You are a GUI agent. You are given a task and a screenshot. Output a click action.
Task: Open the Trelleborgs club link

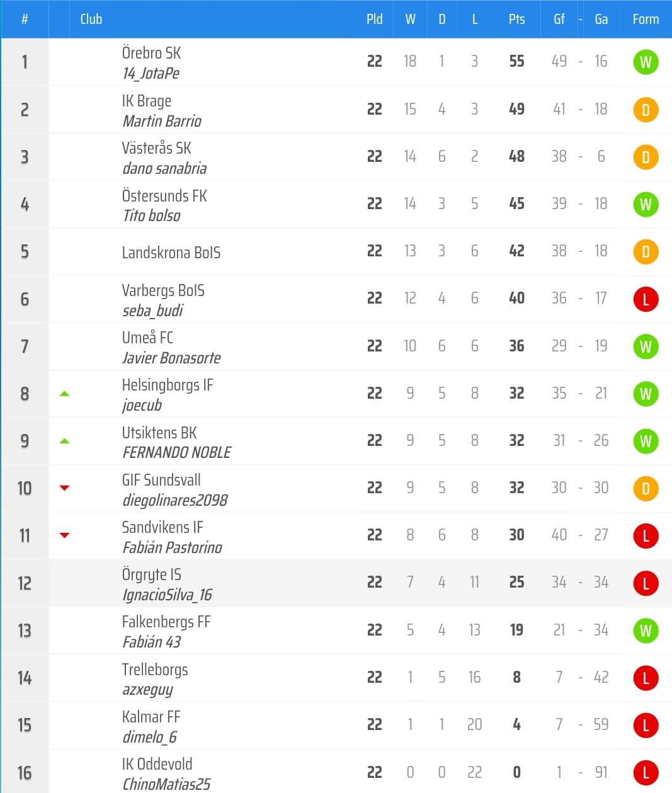(155, 670)
